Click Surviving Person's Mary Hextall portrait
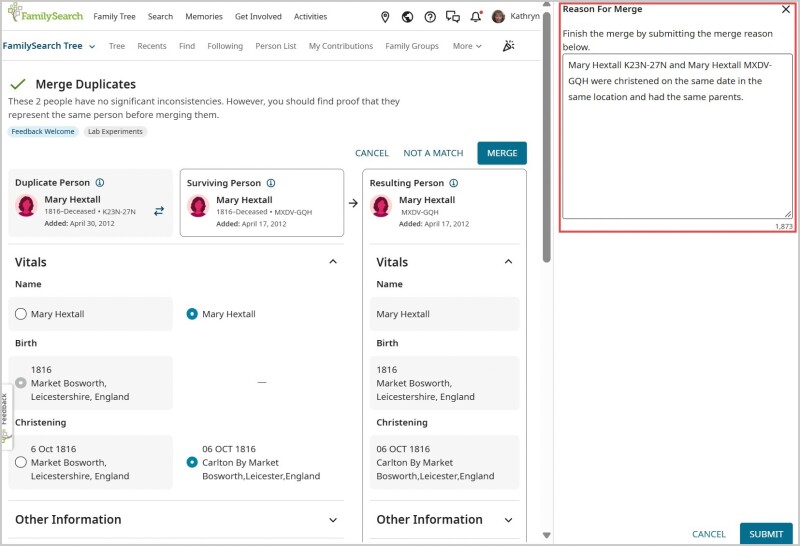 pyautogui.click(x=198, y=206)
